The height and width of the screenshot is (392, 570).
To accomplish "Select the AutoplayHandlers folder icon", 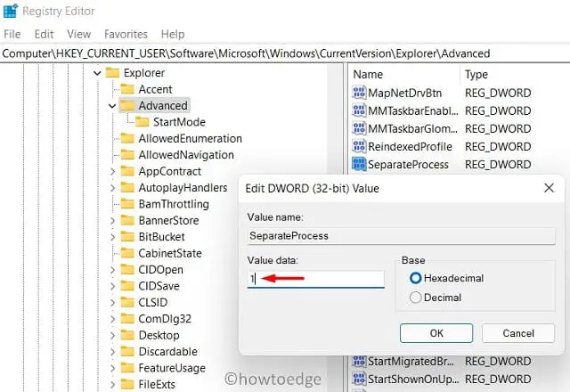I will 127,187.
